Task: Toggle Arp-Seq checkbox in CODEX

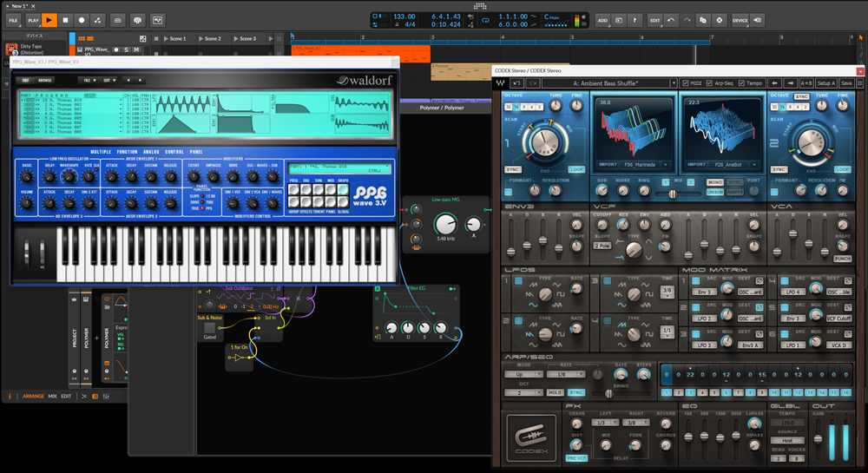Action: [x=710, y=83]
